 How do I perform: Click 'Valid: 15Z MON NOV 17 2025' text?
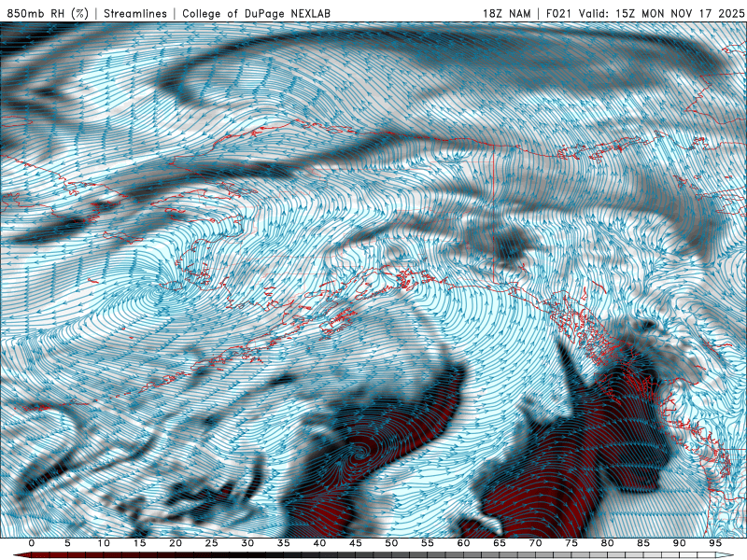coord(662,13)
